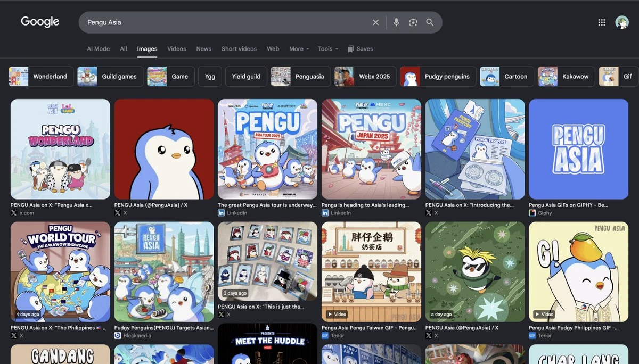Screen dimensions: 639x364
Task: Filter by the Penguasia chip
Action: 300,77
